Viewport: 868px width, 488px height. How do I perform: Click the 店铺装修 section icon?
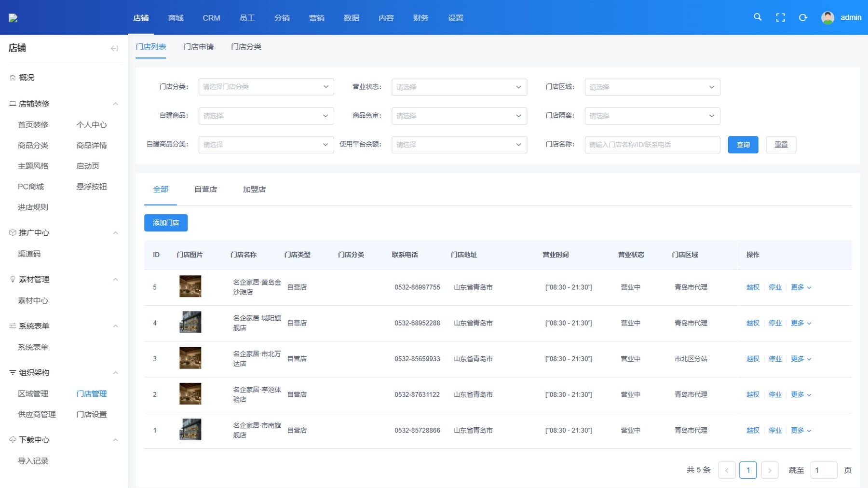coord(13,104)
